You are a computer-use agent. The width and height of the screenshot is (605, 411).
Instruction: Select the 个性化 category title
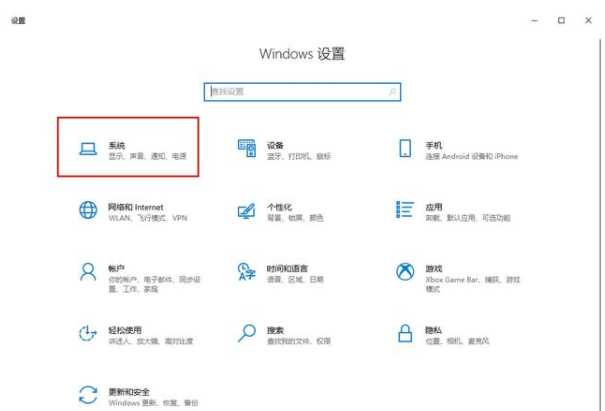[279, 207]
